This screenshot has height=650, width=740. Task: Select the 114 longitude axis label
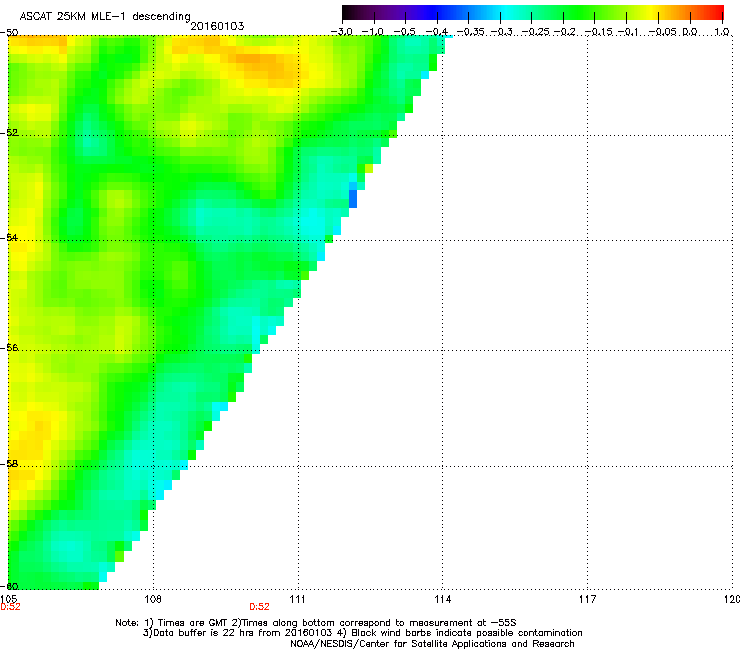[442, 599]
